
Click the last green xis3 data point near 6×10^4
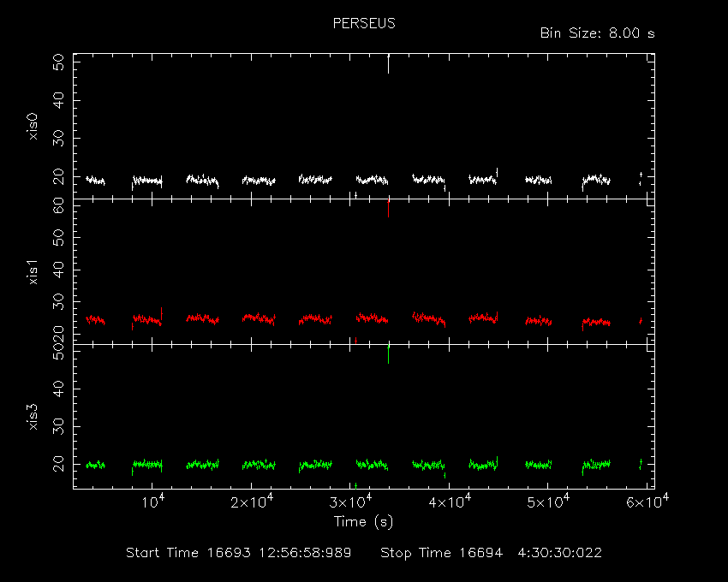coord(641,464)
